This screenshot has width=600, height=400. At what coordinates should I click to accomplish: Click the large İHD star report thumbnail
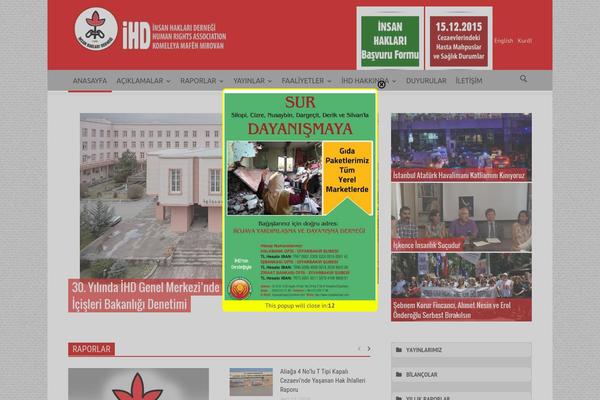(139, 384)
